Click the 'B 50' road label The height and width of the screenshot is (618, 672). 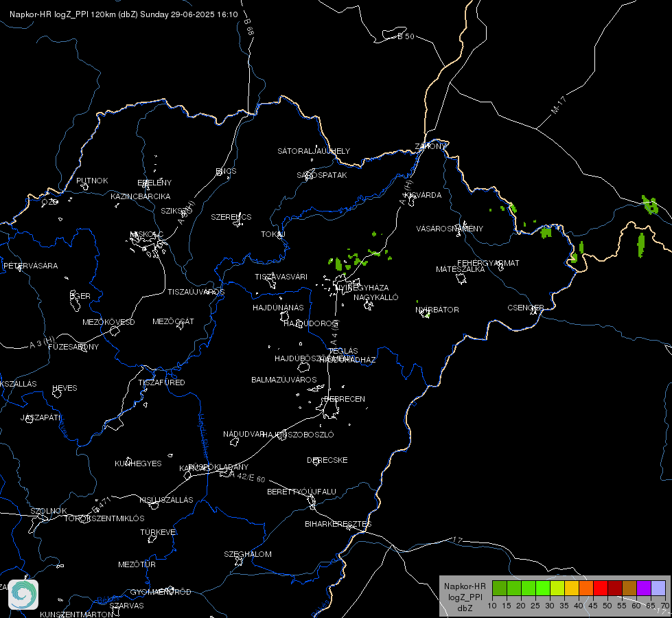point(406,36)
